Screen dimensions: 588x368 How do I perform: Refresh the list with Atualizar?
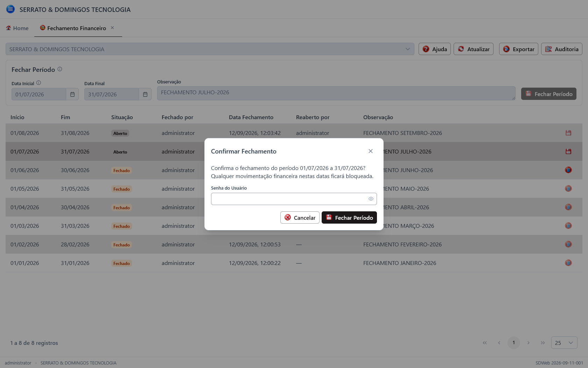pos(473,49)
